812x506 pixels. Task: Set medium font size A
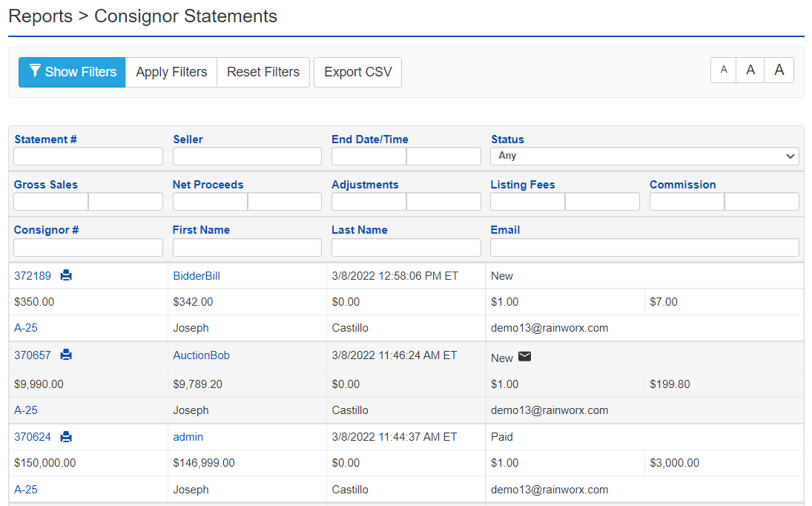(750, 70)
